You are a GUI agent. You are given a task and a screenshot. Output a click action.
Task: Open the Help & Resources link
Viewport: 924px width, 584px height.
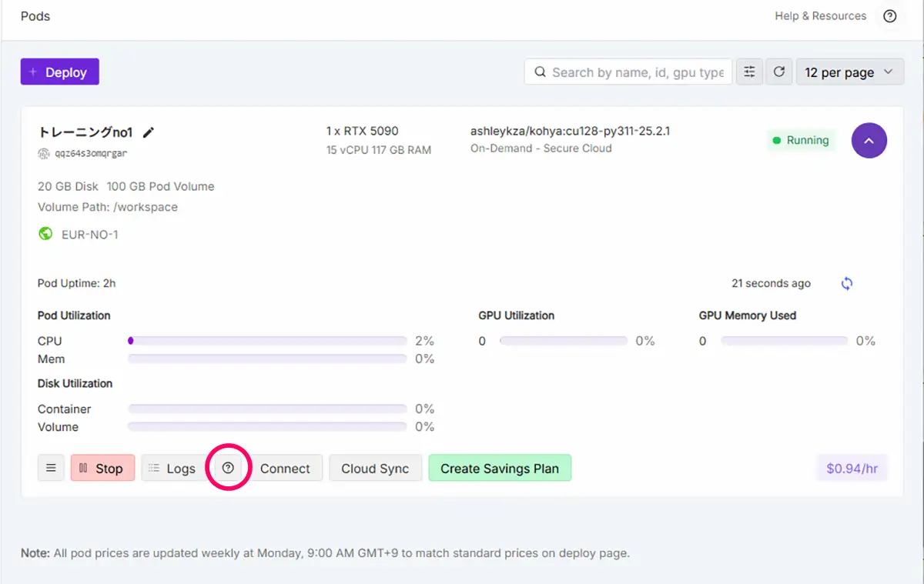coord(820,16)
